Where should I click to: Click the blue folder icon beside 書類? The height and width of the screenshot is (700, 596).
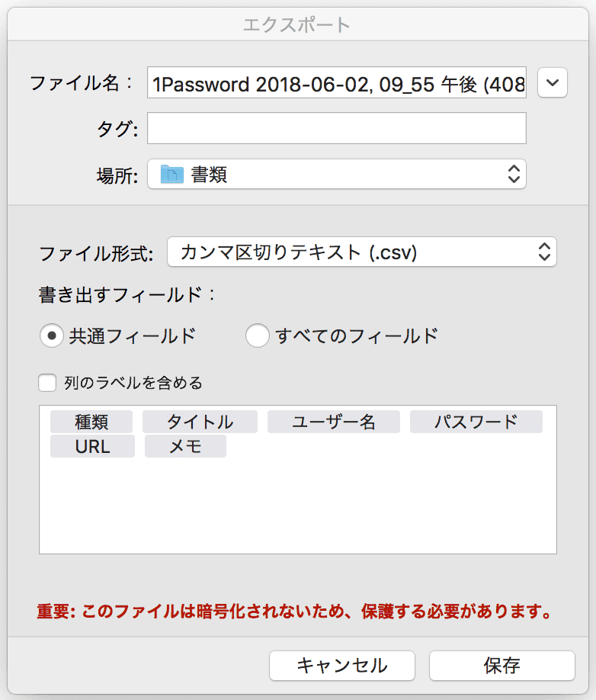click(x=172, y=175)
